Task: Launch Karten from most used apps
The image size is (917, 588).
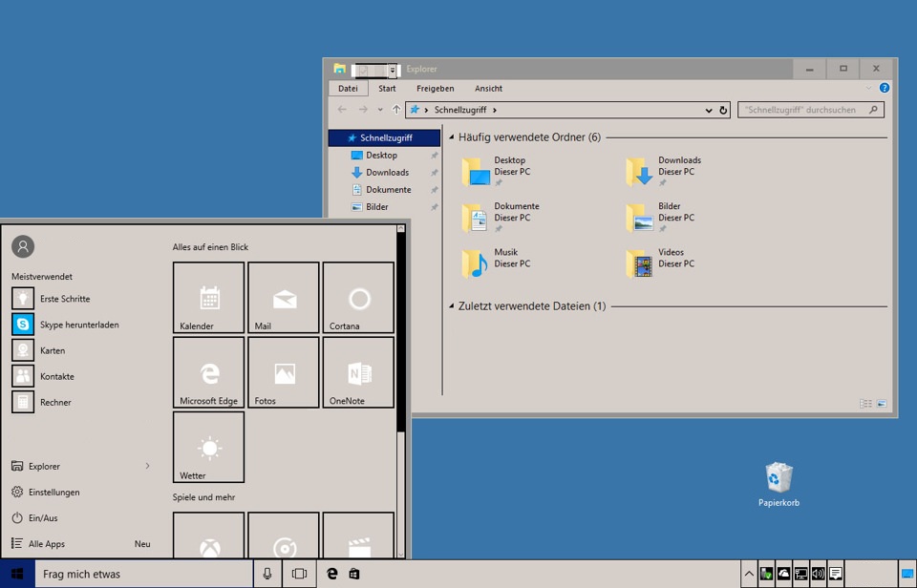Action: point(38,350)
